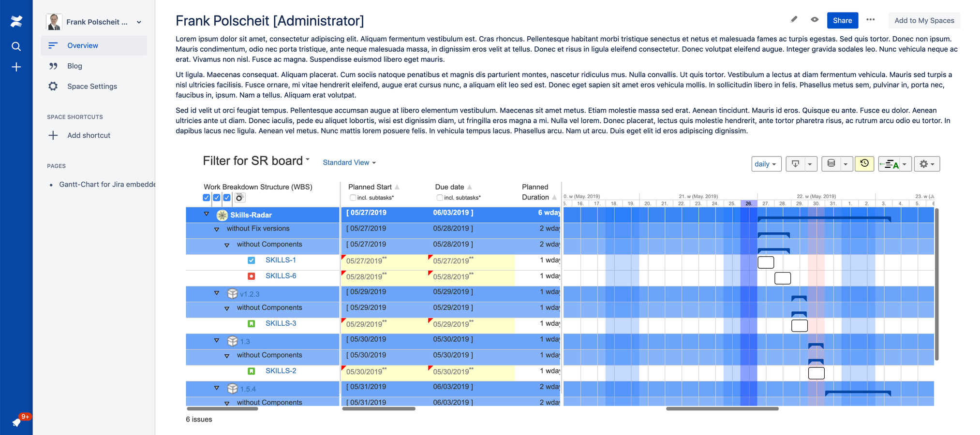Toggle the third WBS checkbox
This screenshot has width=980, height=435.
(227, 198)
